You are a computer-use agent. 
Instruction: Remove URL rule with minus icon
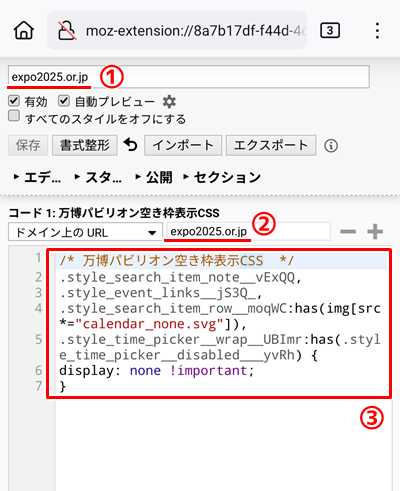348,231
